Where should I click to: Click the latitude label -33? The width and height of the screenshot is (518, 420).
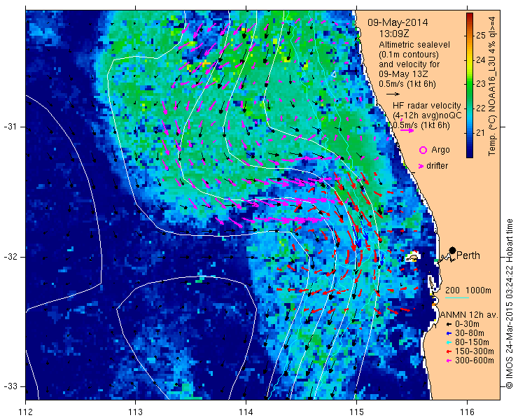pos(10,386)
